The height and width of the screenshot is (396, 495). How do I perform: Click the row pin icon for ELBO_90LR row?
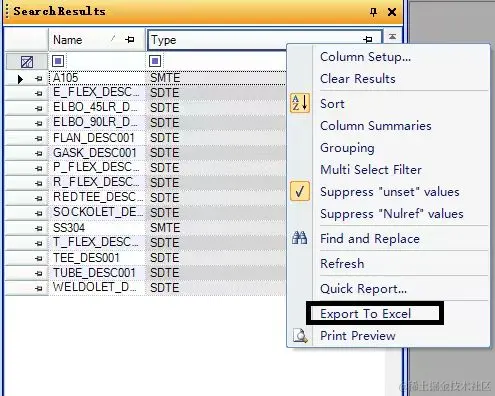point(39,124)
